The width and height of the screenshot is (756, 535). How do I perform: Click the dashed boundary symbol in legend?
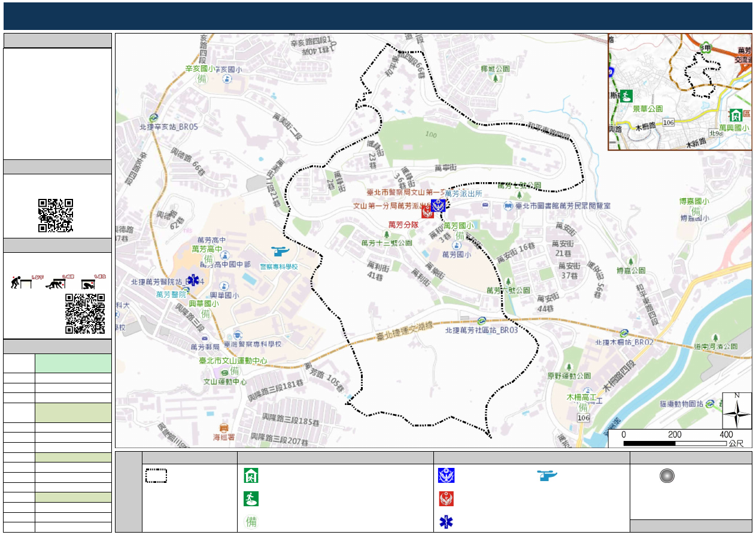pyautogui.click(x=156, y=476)
